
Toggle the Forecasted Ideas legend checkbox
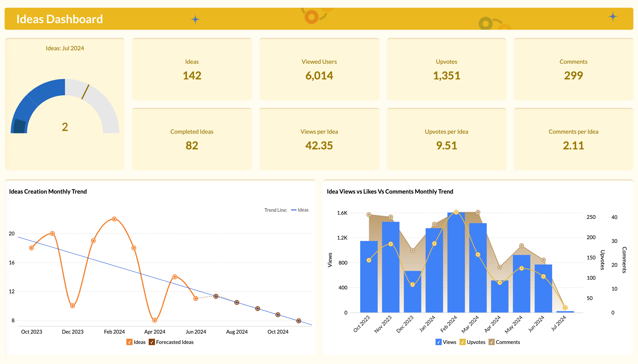tap(152, 342)
